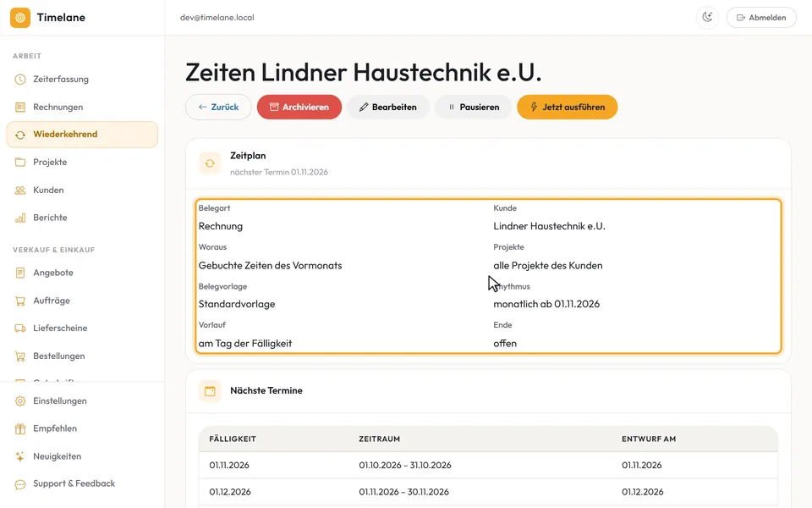812x508 pixels.
Task: Click the Standardvorlage value
Action: pyautogui.click(x=237, y=304)
